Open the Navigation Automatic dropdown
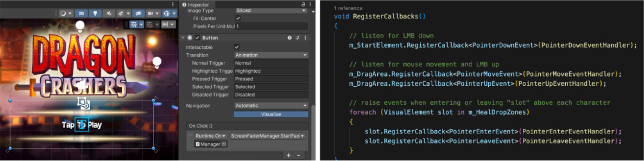The height and width of the screenshot is (161, 644). pyautogui.click(x=271, y=105)
